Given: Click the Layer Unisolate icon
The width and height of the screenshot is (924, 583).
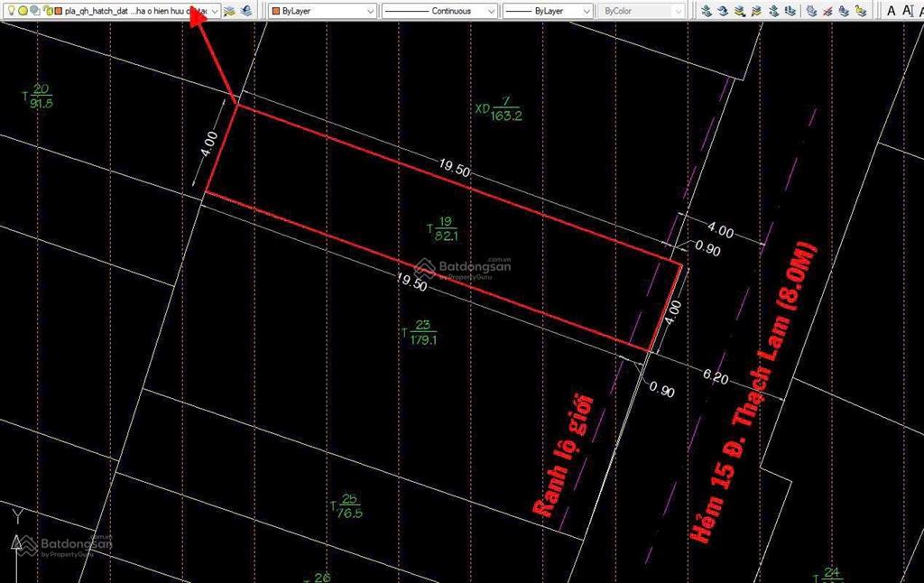Looking at the screenshot, I should pos(755,10).
